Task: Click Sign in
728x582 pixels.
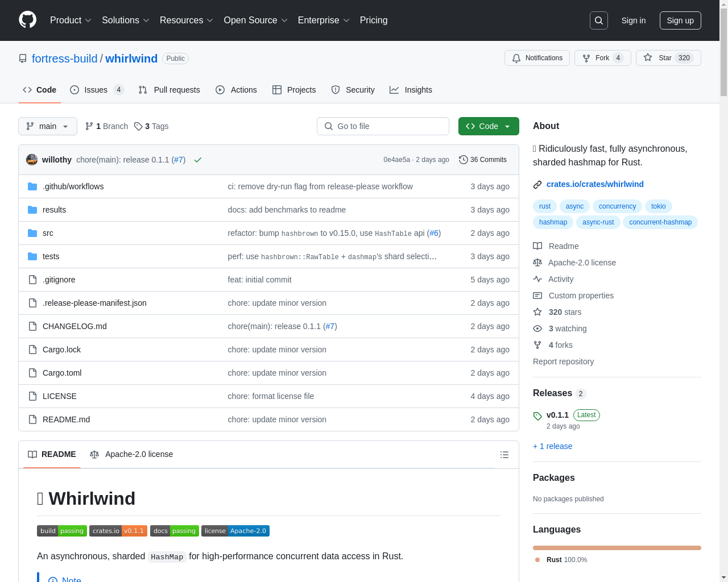Action: click(634, 20)
